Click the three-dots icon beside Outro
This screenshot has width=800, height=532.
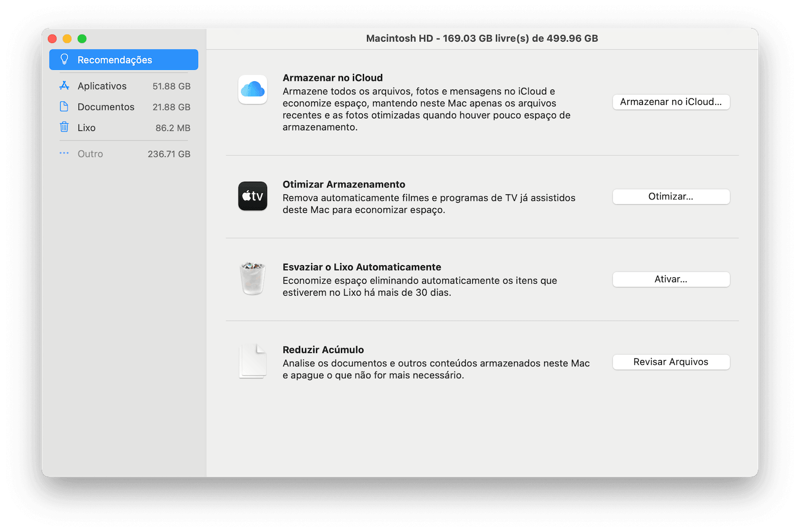(64, 153)
